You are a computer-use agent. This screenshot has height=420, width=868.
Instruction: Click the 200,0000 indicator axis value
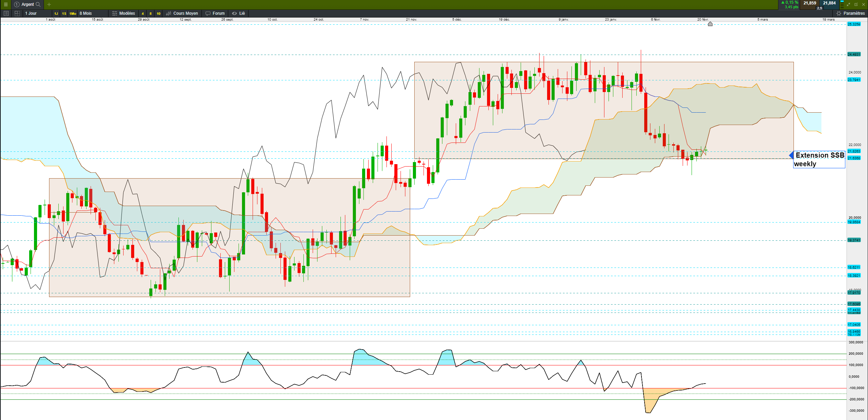[x=856, y=354]
